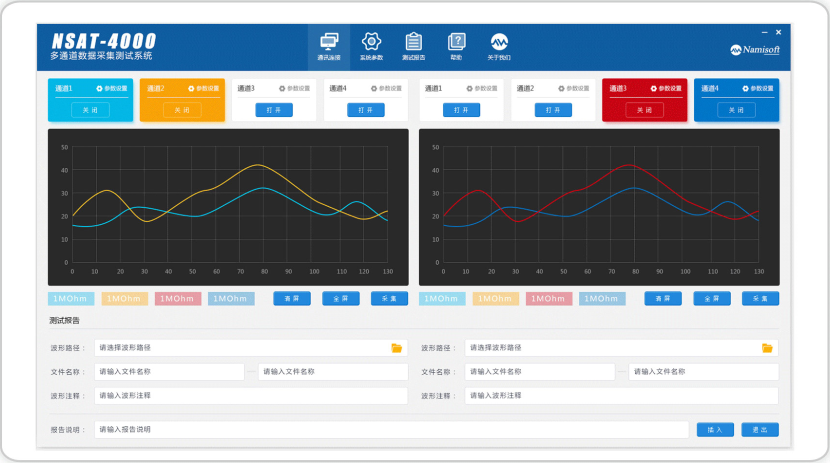This screenshot has width=830, height=463.
Task: Click 清屏 button under the left chart
Action: coord(292,299)
